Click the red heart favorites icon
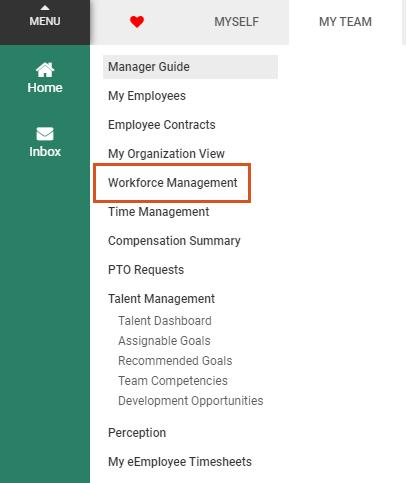The width and height of the screenshot is (406, 483). point(137,22)
